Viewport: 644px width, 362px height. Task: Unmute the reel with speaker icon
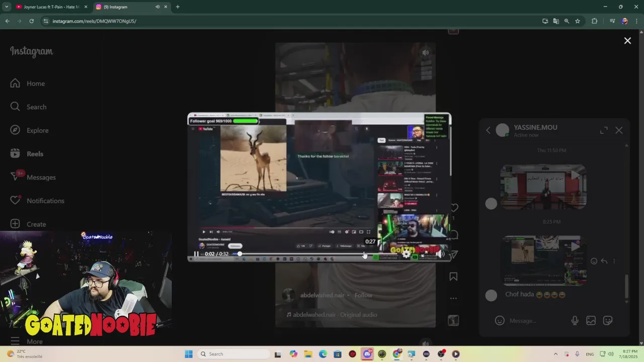[426, 52]
